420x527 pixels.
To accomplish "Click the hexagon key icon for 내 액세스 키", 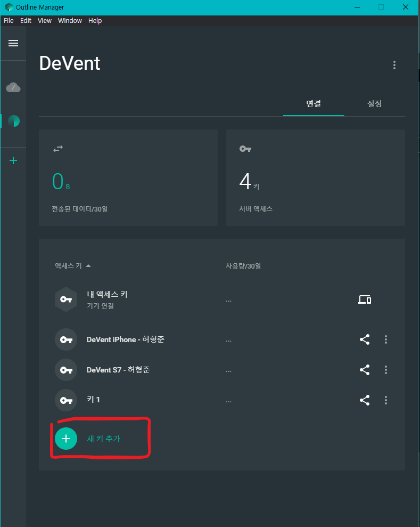I will [66, 299].
